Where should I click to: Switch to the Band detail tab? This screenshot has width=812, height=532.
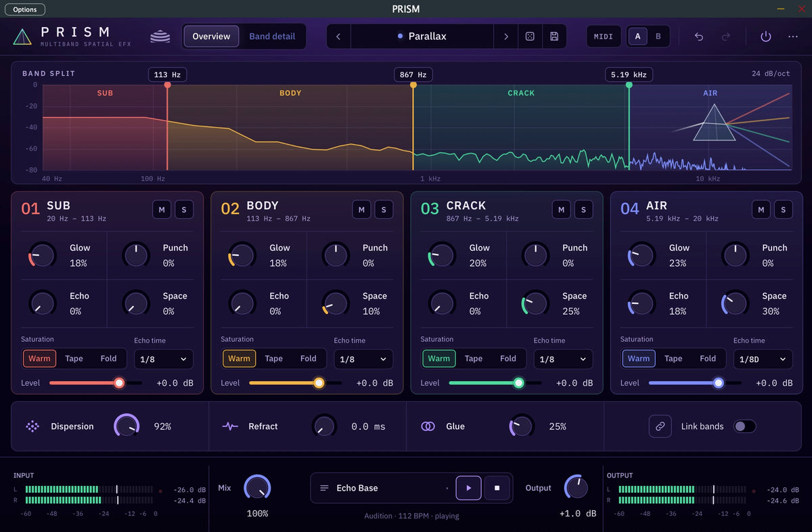click(272, 37)
